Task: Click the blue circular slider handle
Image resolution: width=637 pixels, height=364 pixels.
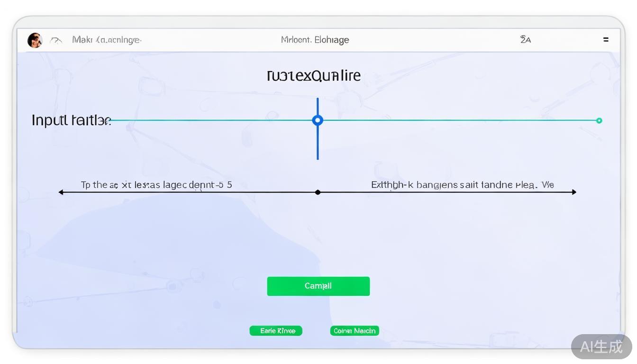Action: [318, 120]
